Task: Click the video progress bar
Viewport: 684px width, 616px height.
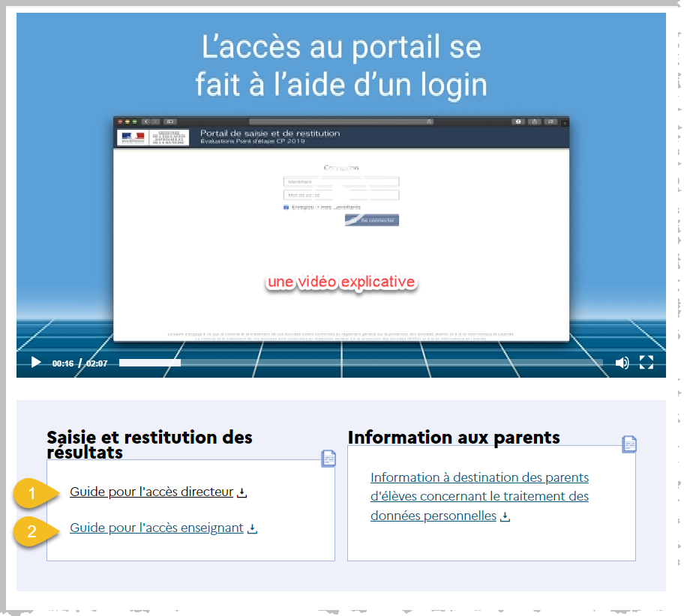Action: pyautogui.click(x=360, y=363)
